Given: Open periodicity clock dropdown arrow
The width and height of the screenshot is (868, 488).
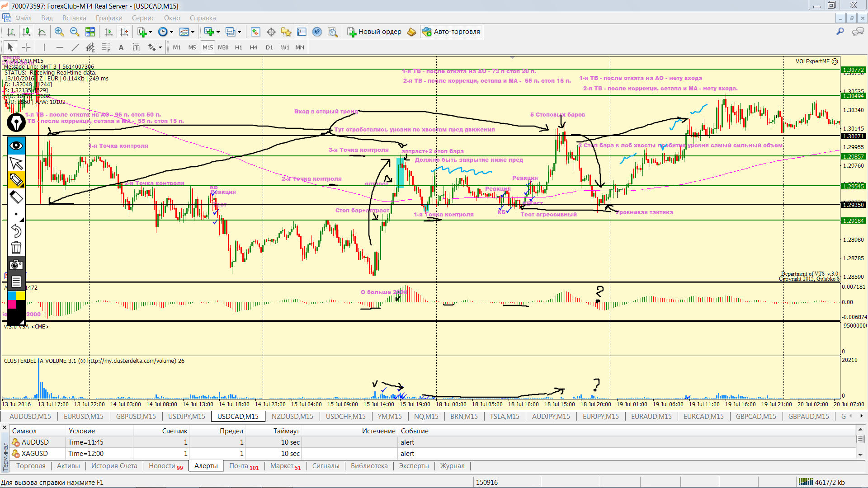Looking at the screenshot, I should (171, 32).
